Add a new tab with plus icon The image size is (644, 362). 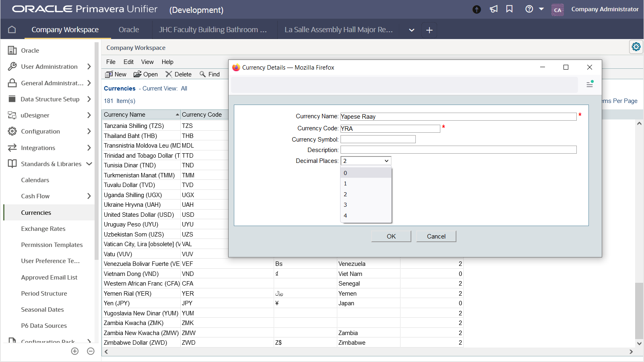(429, 30)
